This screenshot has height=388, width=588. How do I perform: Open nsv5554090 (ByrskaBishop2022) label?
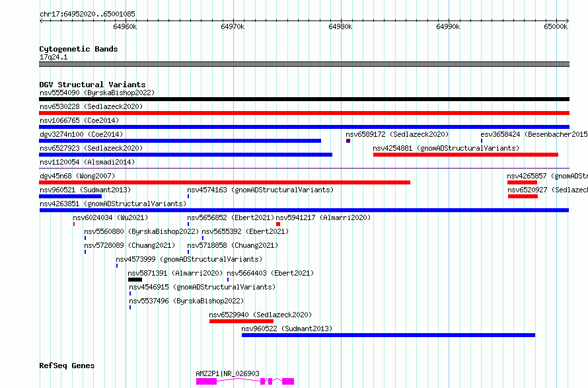97,93
